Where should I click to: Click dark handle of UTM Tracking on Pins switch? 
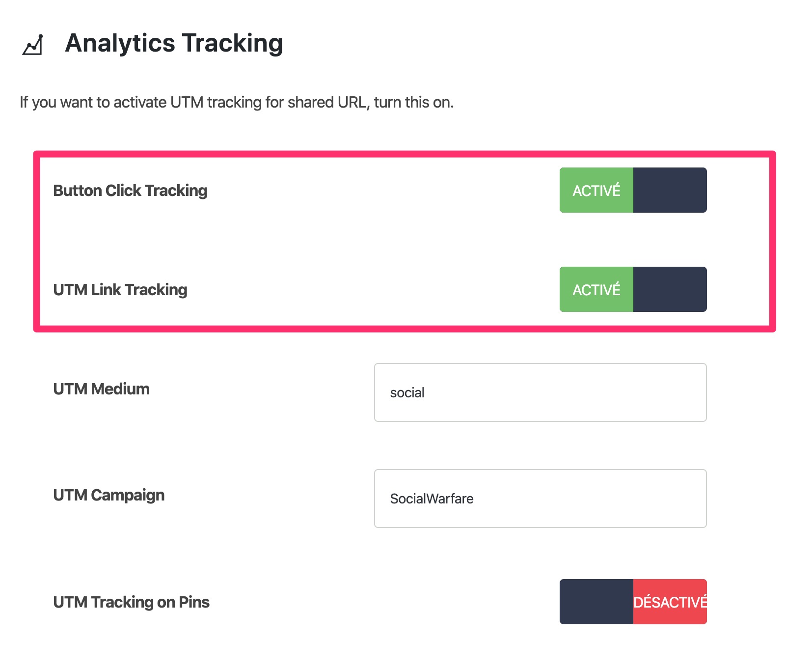(596, 602)
